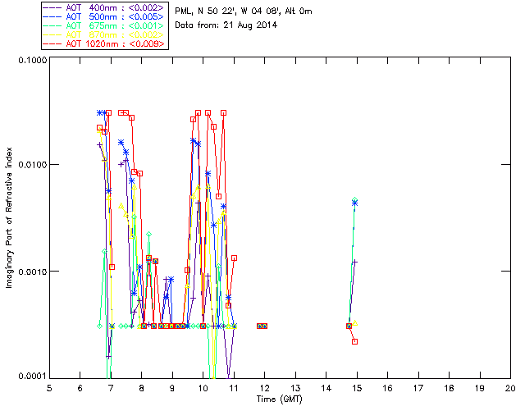Click the green diamond marker at top near 15 GMT
This screenshot has height=420, width=525.
[354, 199]
